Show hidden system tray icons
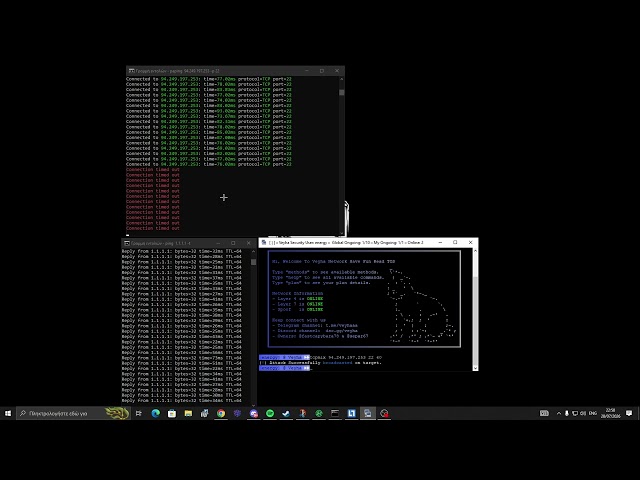Viewport: 640px width, 480px height. (559, 413)
